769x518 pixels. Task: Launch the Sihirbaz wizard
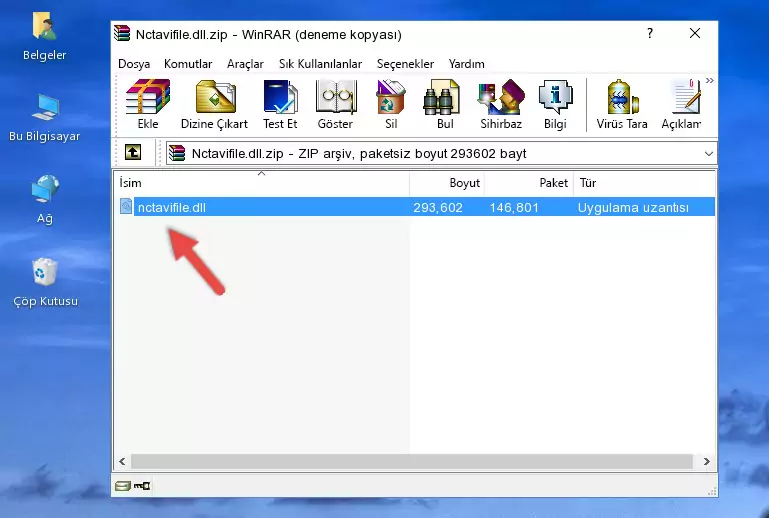pyautogui.click(x=501, y=104)
